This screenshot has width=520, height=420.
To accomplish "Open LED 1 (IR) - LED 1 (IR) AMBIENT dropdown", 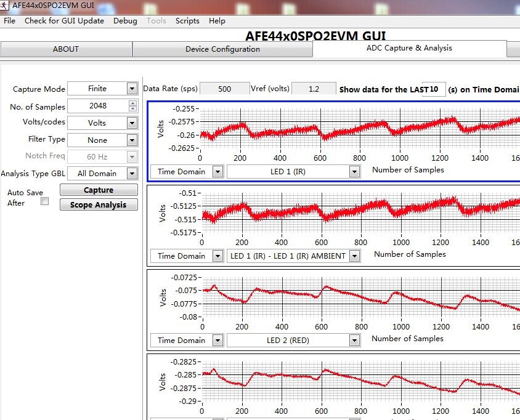I will pyautogui.click(x=354, y=256).
